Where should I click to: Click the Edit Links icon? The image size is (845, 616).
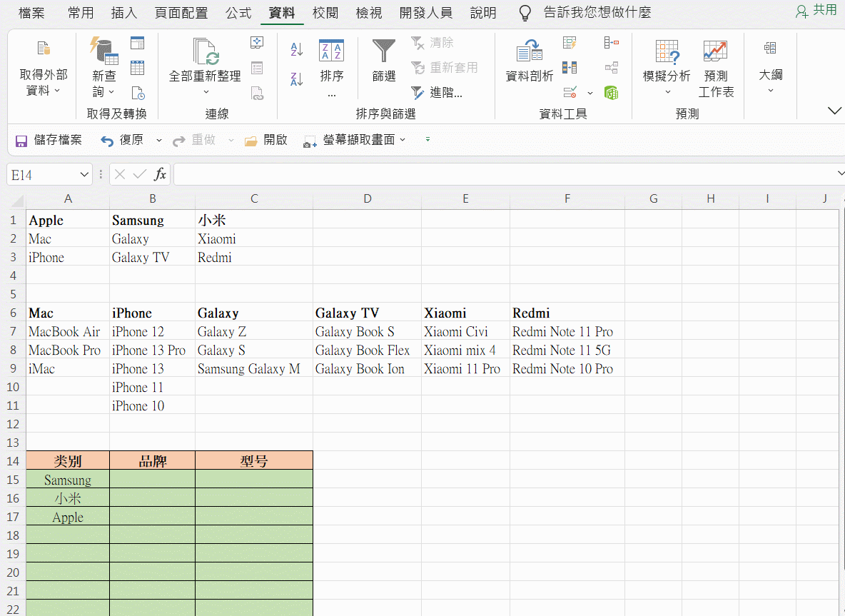click(257, 94)
